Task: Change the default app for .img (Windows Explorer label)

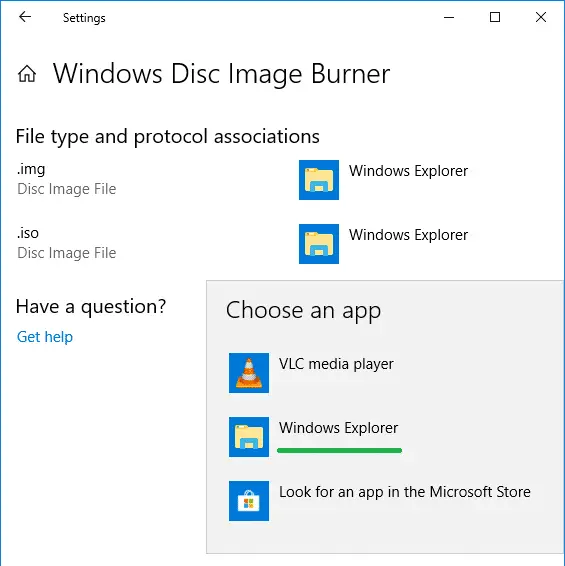Action: pos(408,171)
